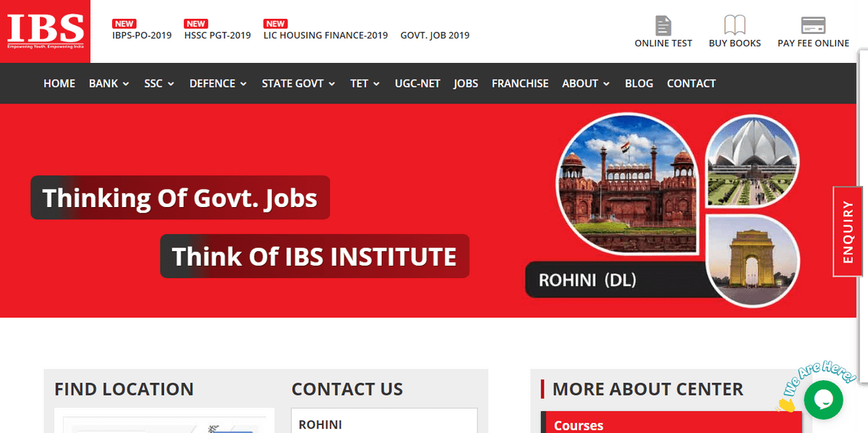The image size is (868, 433).
Task: Expand the BANK menu dropdown
Action: (109, 83)
